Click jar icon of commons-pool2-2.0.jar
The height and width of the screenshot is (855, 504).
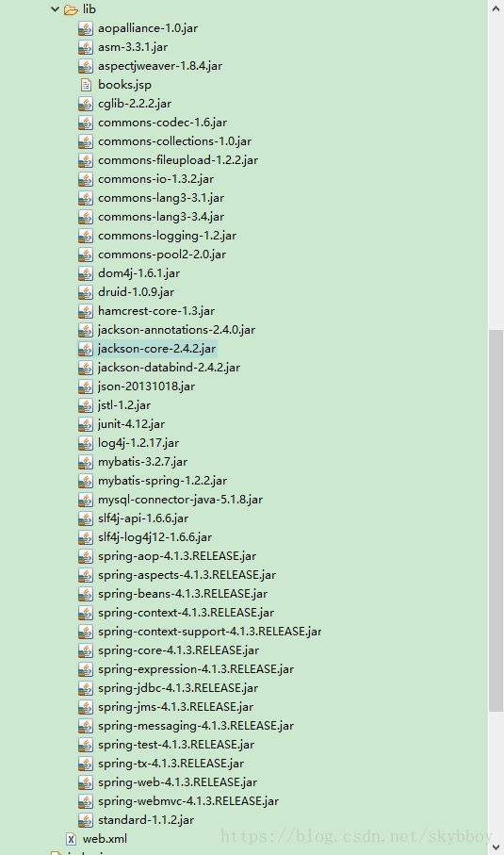(86, 255)
